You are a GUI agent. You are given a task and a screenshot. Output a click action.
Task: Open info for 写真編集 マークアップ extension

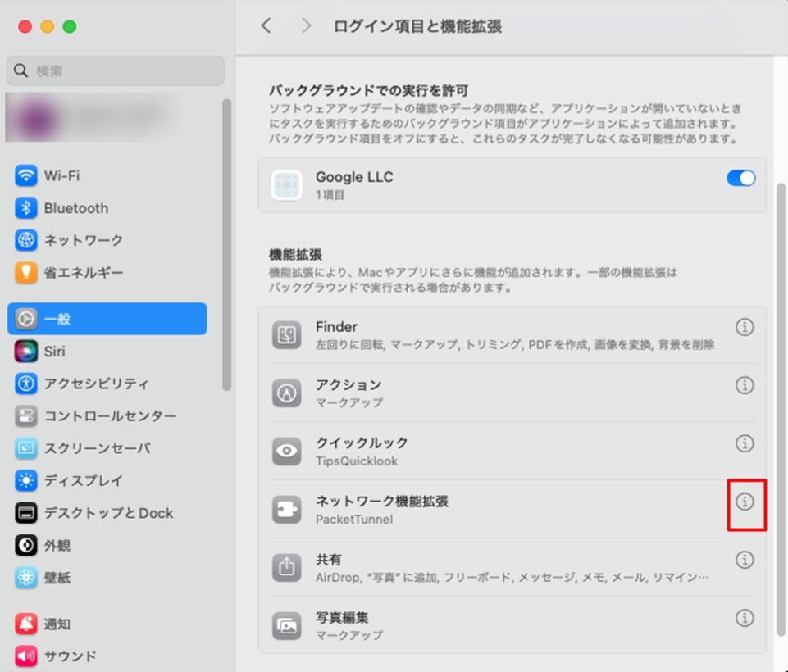745,618
